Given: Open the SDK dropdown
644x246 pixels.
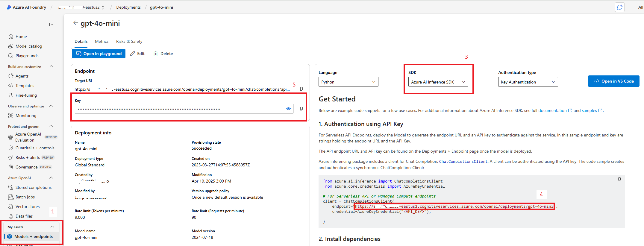Looking at the screenshot, I should [x=438, y=82].
